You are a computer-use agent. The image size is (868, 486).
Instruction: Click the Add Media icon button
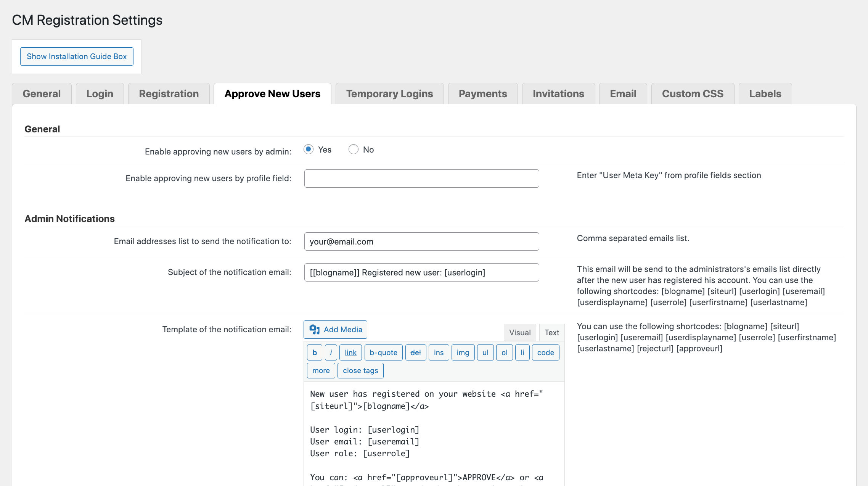point(335,330)
